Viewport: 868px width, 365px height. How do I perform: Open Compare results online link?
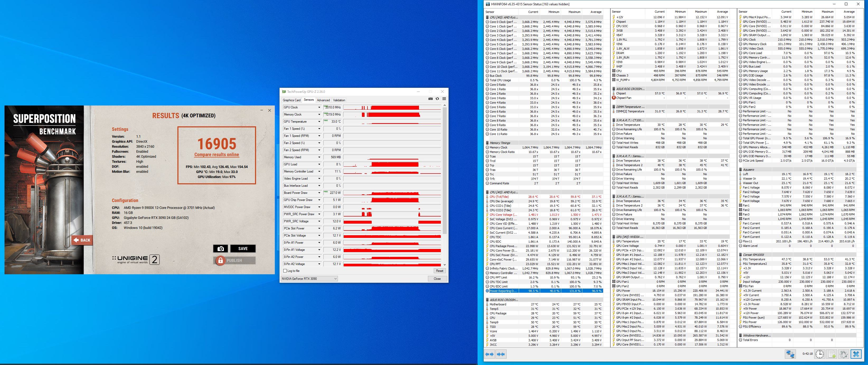217,155
